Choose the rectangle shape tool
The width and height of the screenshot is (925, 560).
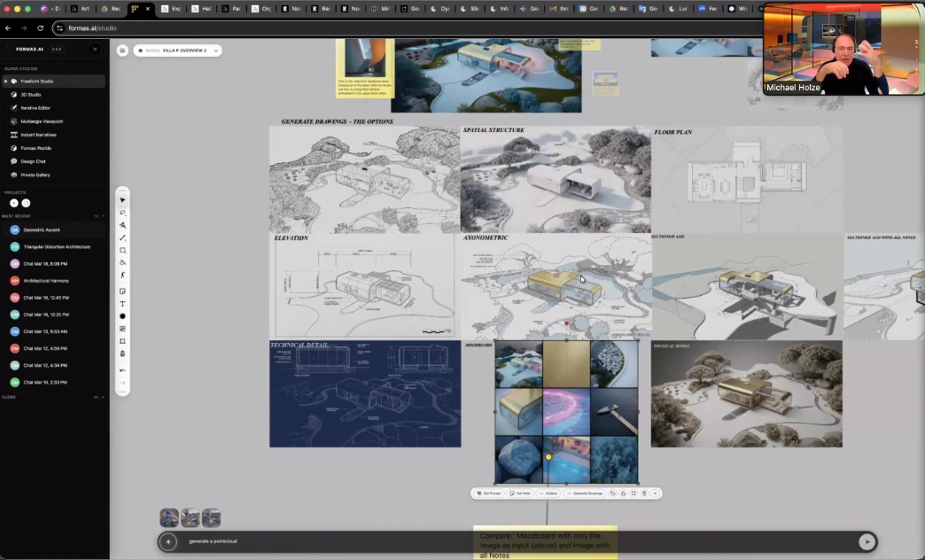click(x=123, y=251)
